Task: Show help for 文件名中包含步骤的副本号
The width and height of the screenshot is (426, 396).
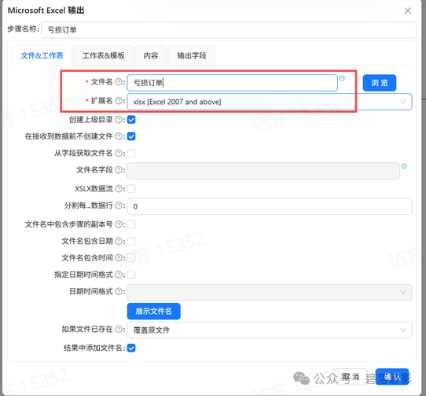Action: tap(119, 224)
